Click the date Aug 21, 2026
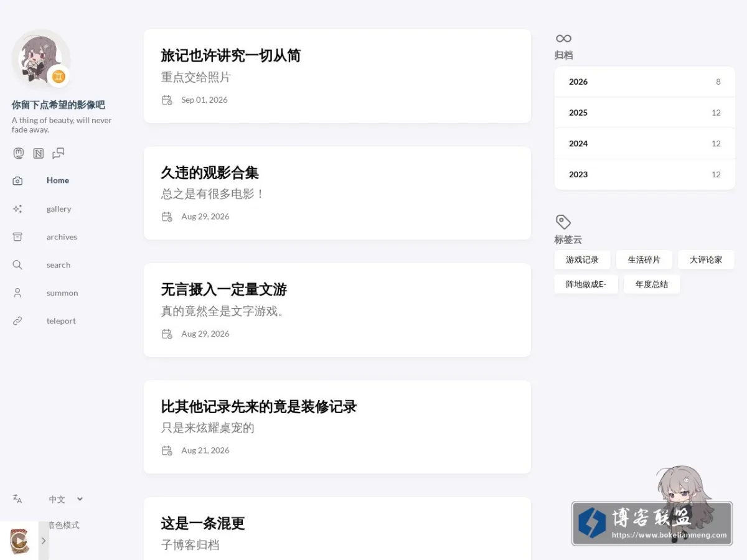This screenshot has height=560, width=747. [x=205, y=450]
